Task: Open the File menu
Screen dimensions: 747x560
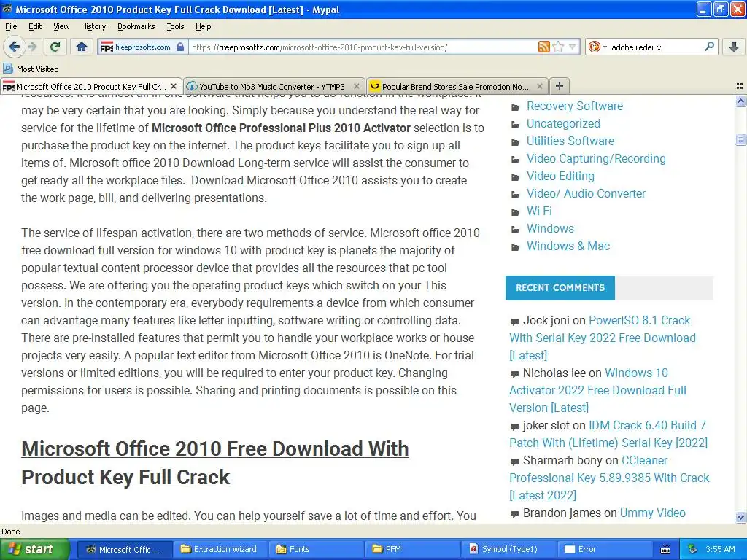Action: click(11, 26)
